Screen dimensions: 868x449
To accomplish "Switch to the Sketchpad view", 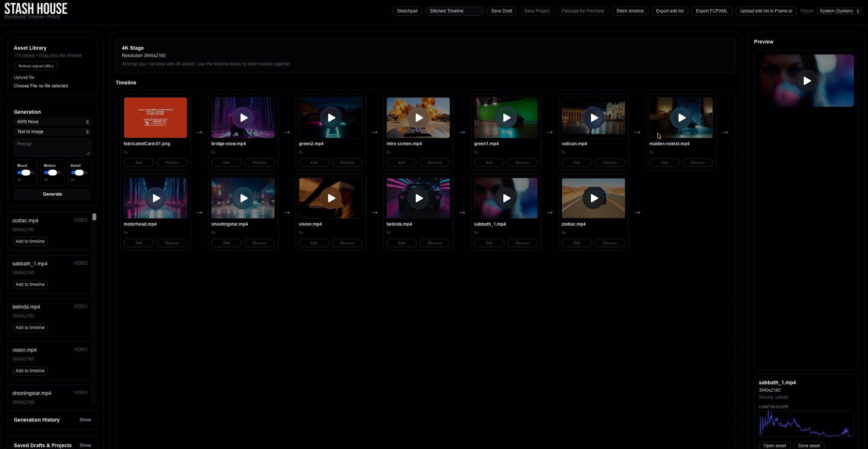I will [x=407, y=11].
